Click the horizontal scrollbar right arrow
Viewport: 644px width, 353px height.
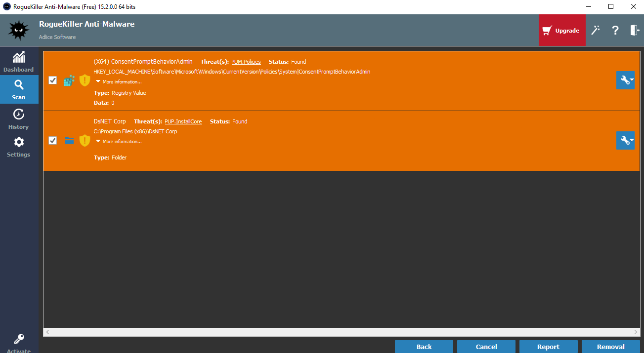(x=636, y=332)
